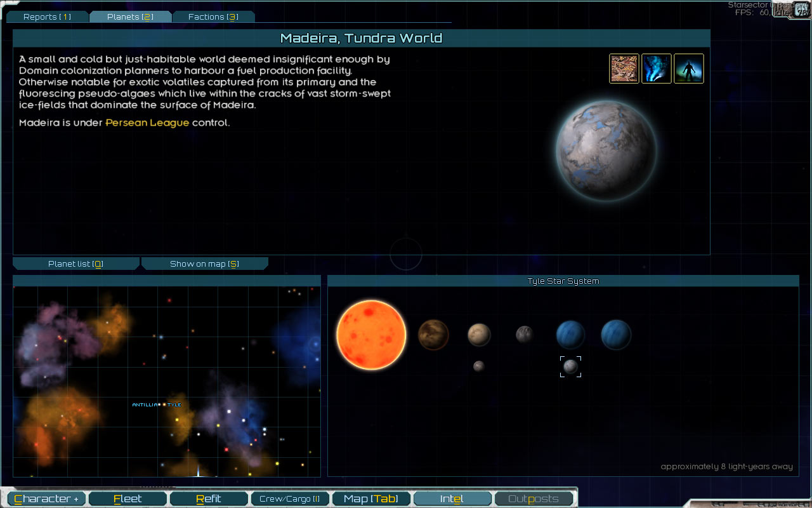Click the ANTILLIA star on sector map

click(x=159, y=404)
